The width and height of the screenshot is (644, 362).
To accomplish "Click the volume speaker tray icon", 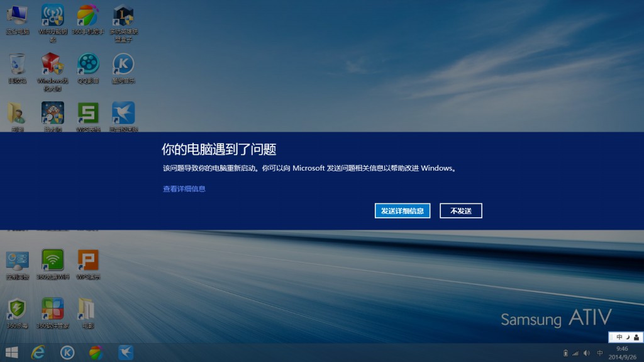I will (587, 353).
